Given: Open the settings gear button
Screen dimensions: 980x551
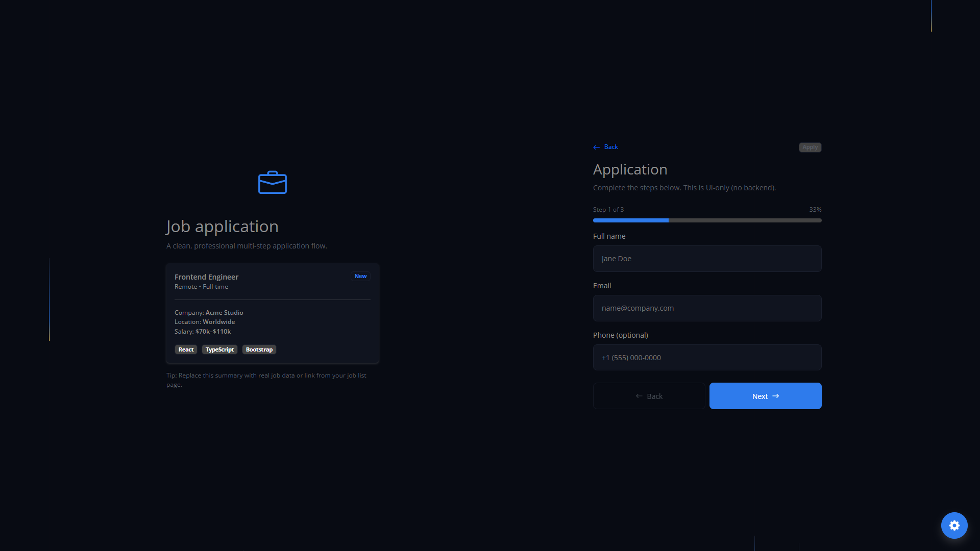Looking at the screenshot, I should click(954, 525).
